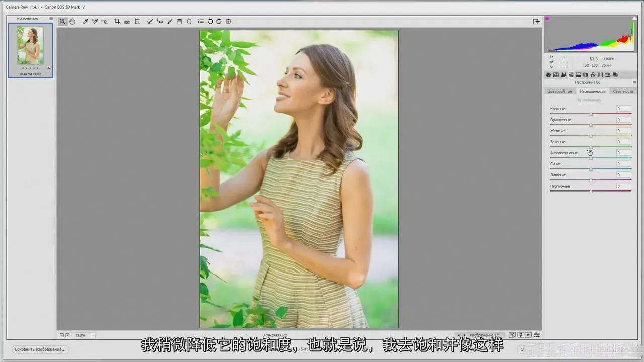
Task: Select the 874A2843.CR2 filmstrip thumbnail
Action: [x=31, y=50]
